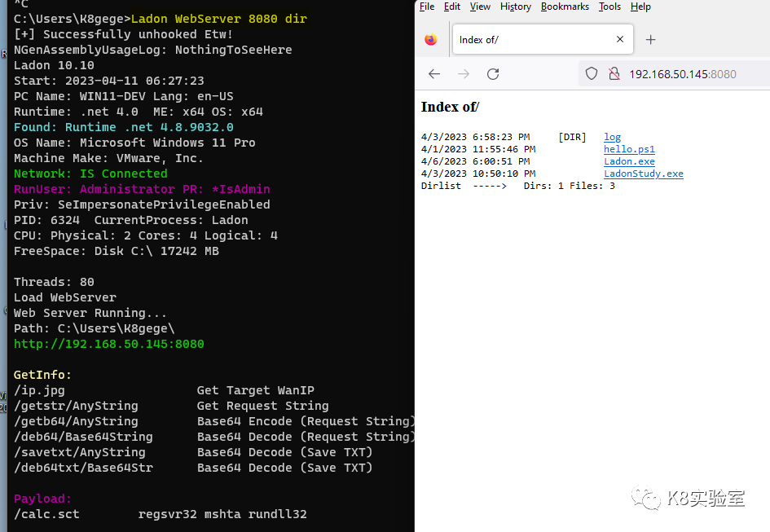This screenshot has width=770, height=532.
Task: Click the '/getstr/AnyString' terminal entry
Action: point(76,406)
